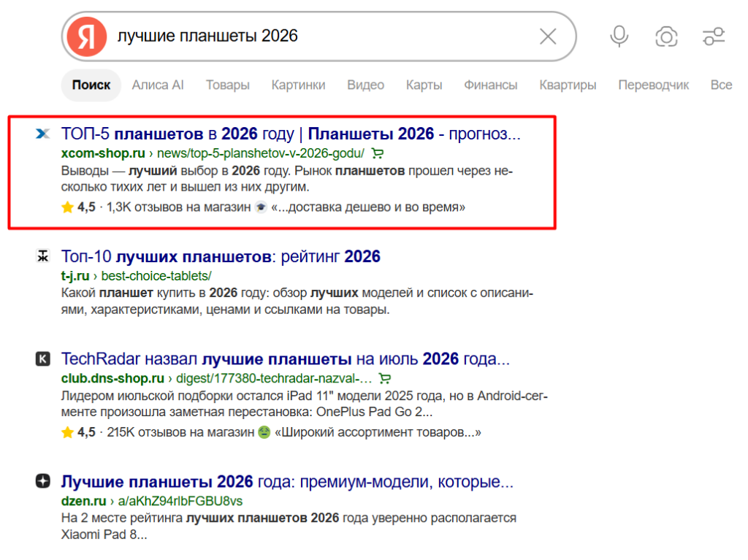Image resolution: width=748 pixels, height=560 pixels.
Task: Click news/top-5-planshetov-v-2026-godu/ URL path
Action: 261,153
